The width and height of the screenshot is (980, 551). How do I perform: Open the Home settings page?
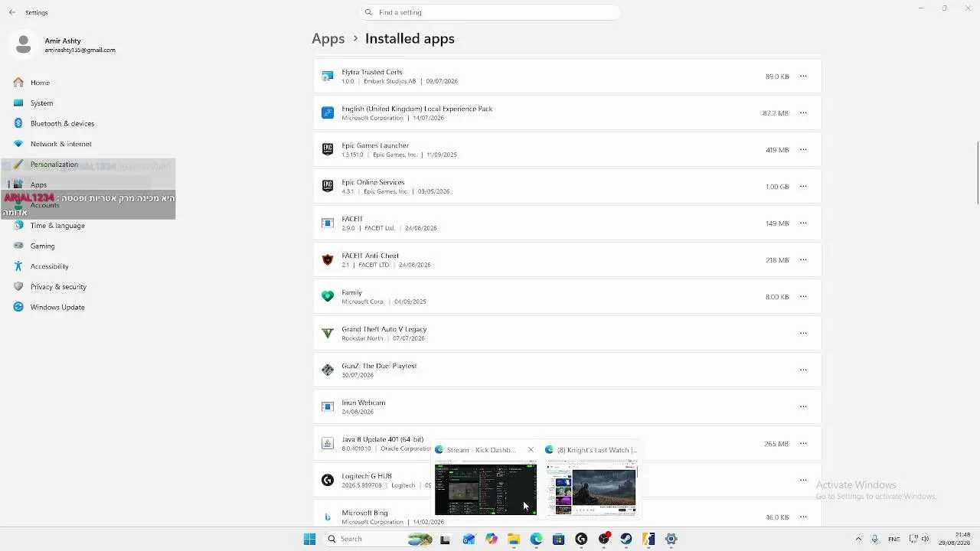click(x=40, y=83)
